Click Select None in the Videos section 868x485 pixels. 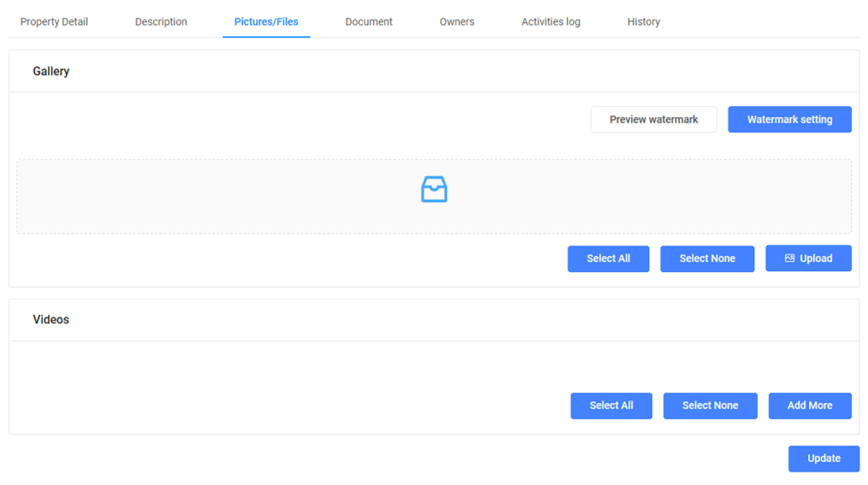[x=710, y=405]
